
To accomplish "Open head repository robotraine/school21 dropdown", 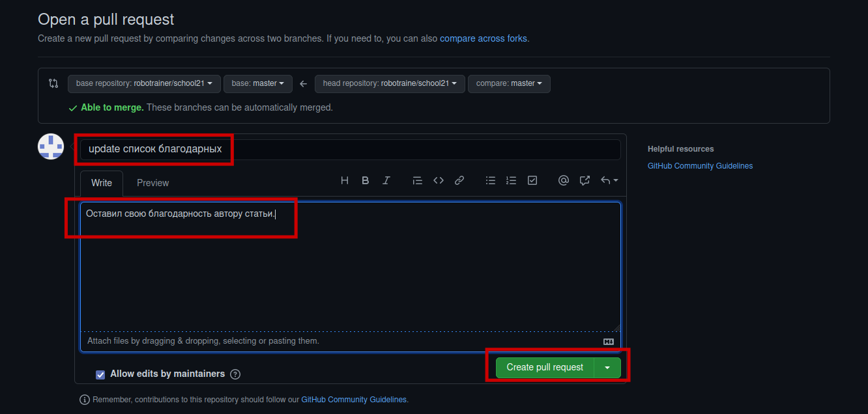I will coord(390,84).
